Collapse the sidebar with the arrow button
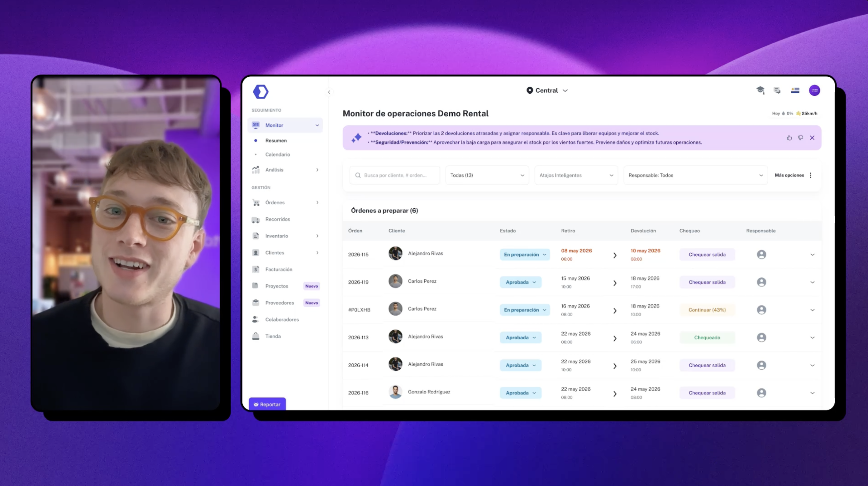 (x=329, y=92)
